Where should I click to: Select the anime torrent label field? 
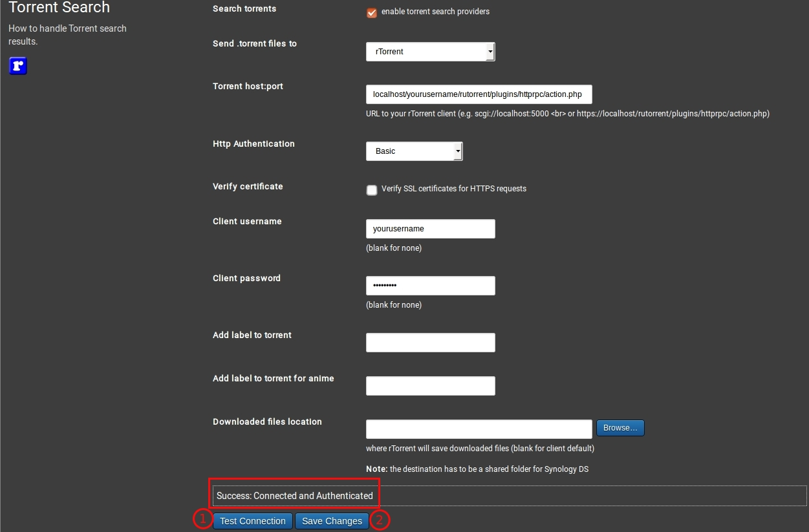coord(430,385)
